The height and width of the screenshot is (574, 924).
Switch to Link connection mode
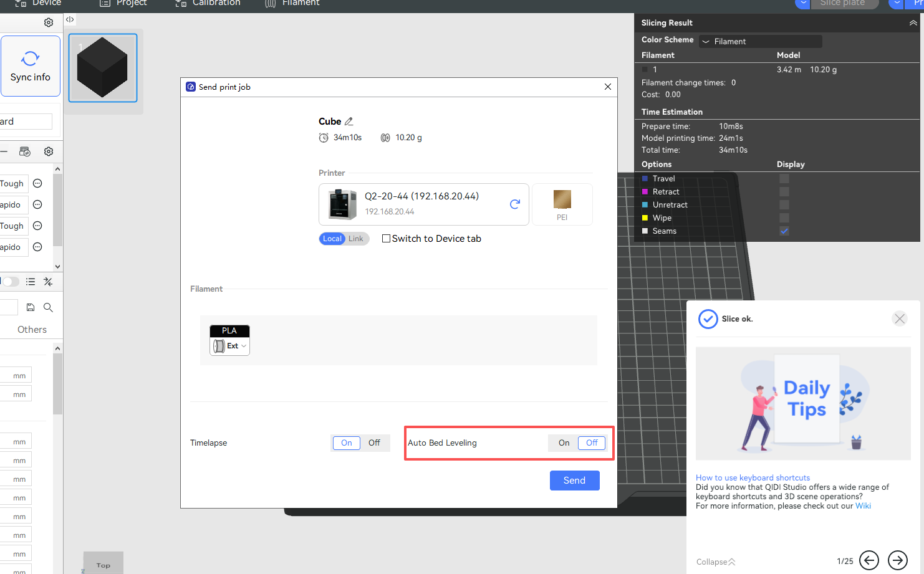[356, 239]
